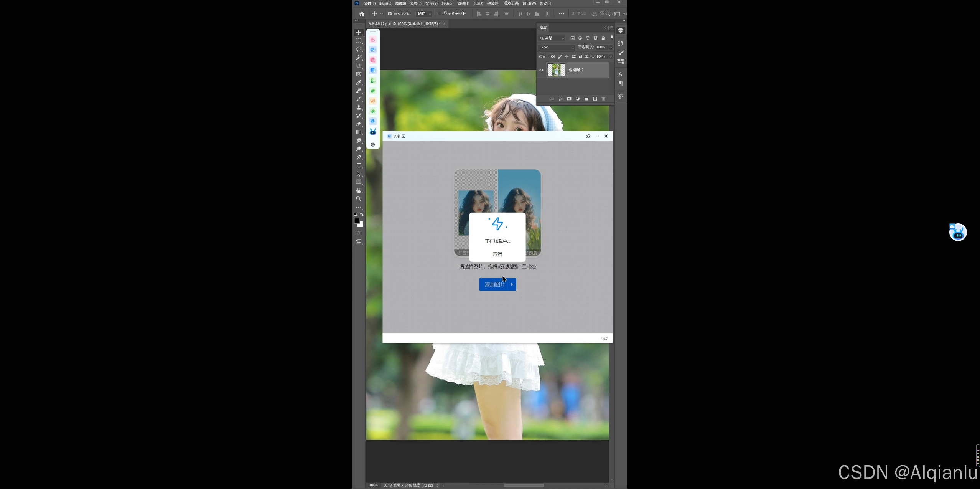Screen dimensions: 980x489
Task: Click the 姐姐照片 layer thumbnail
Action: [x=556, y=70]
